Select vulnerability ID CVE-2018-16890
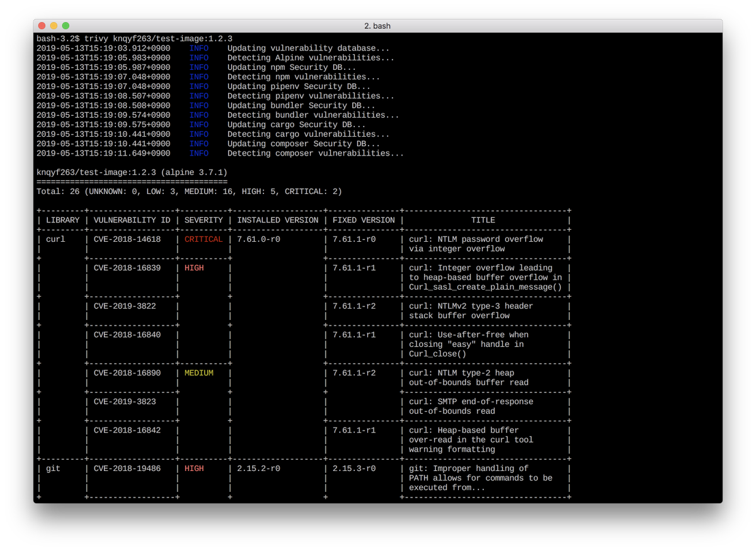 point(127,373)
